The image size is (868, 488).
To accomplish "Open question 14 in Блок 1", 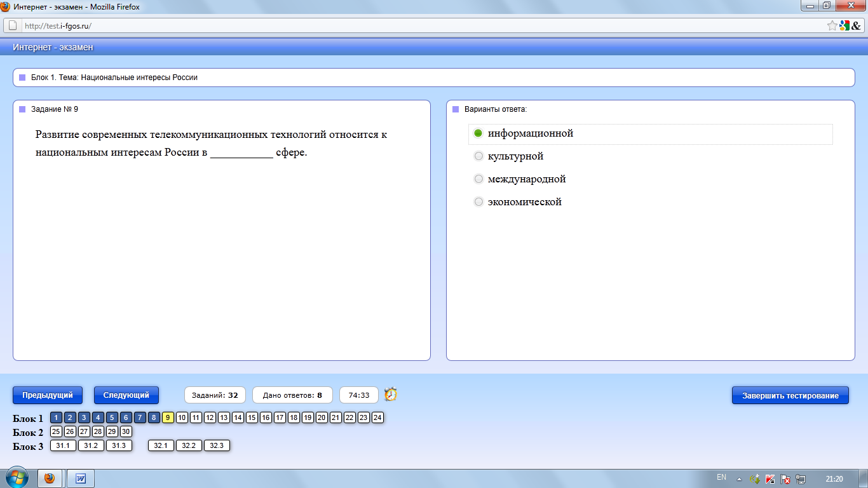I will 238,417.
